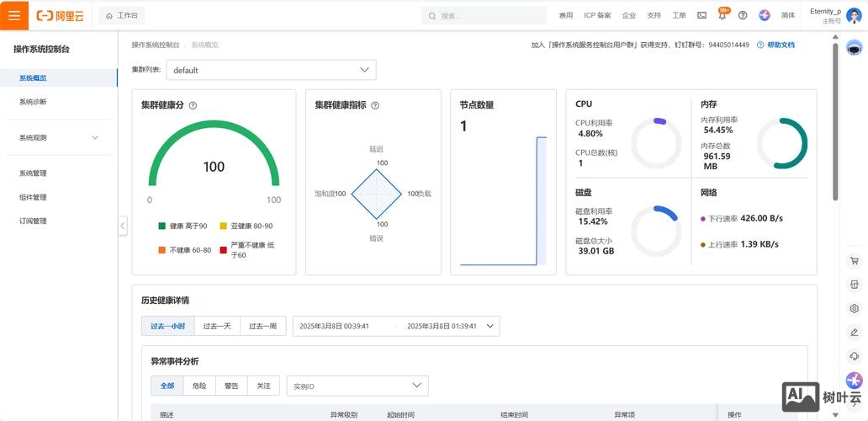
Task: Open the 帮助文档 help document link
Action: pos(781,45)
